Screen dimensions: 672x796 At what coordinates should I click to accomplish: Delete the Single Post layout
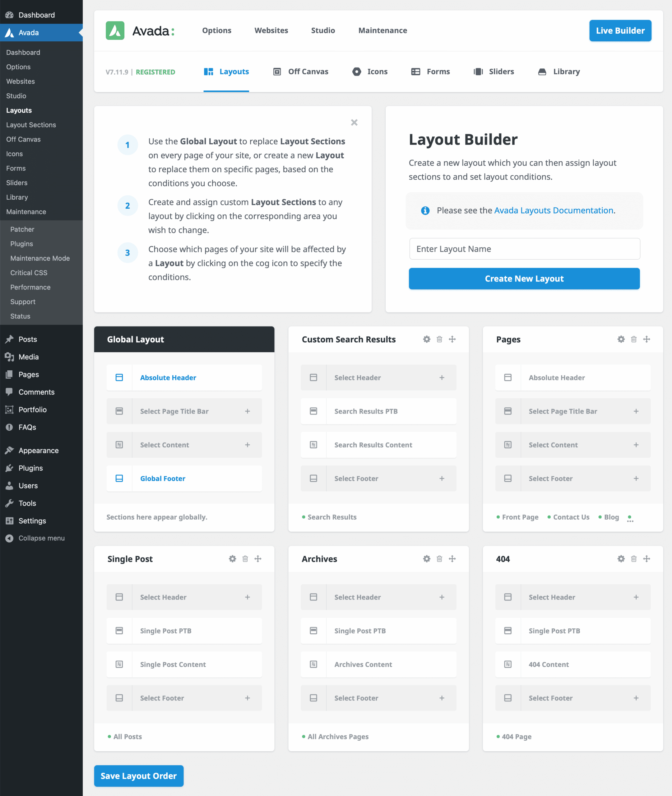(x=245, y=559)
